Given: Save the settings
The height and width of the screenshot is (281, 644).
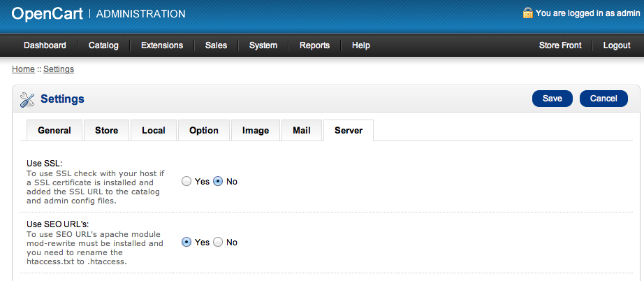Looking at the screenshot, I should pos(552,99).
